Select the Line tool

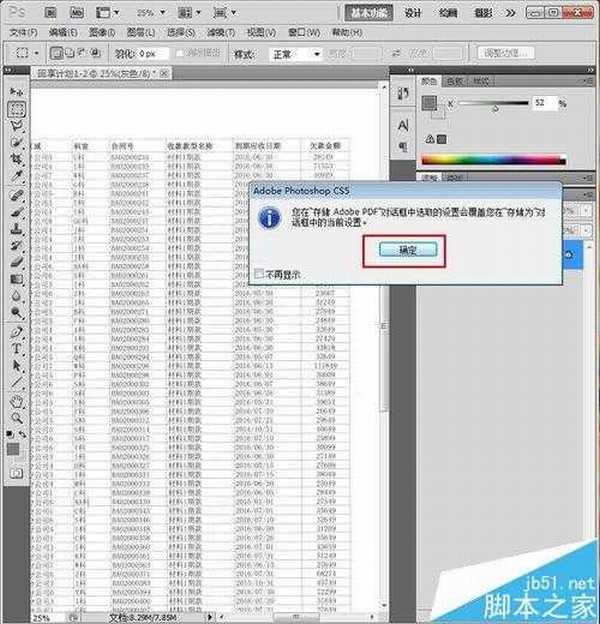pos(17,382)
